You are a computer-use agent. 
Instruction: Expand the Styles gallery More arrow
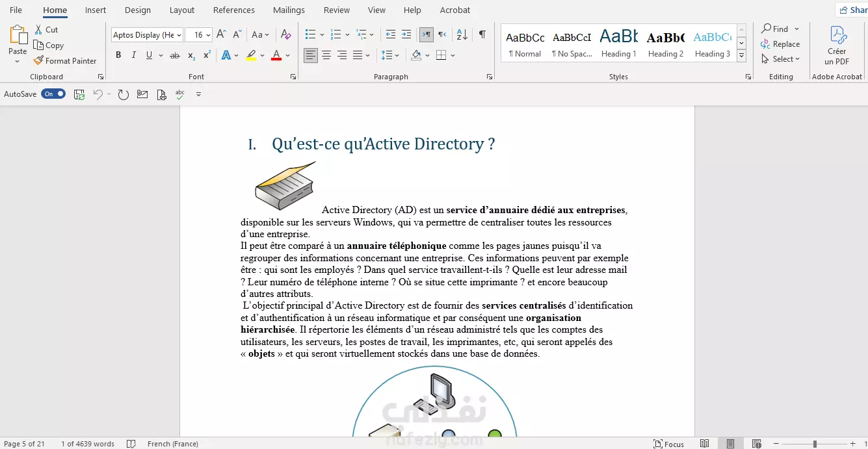[741, 57]
